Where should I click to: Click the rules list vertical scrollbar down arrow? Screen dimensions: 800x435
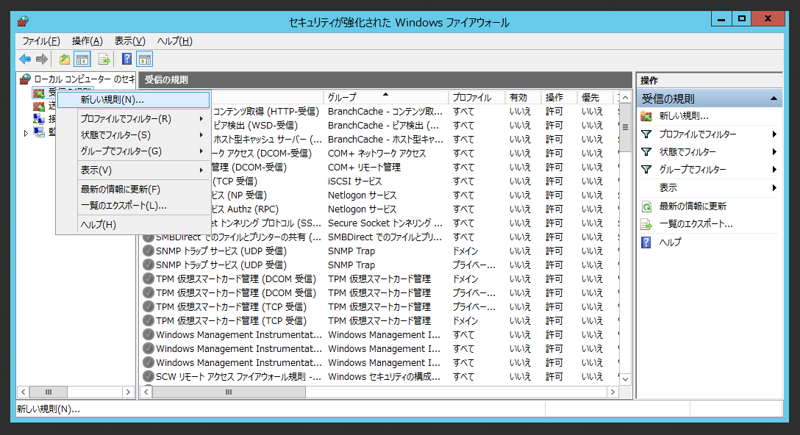point(626,379)
